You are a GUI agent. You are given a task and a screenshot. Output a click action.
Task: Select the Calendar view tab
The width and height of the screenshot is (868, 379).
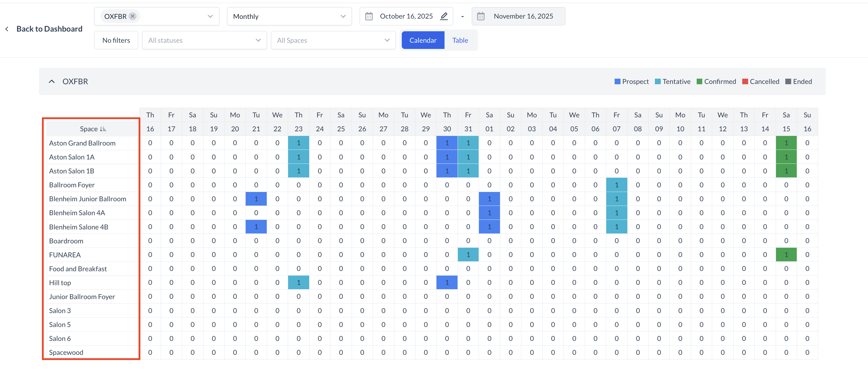pos(423,41)
